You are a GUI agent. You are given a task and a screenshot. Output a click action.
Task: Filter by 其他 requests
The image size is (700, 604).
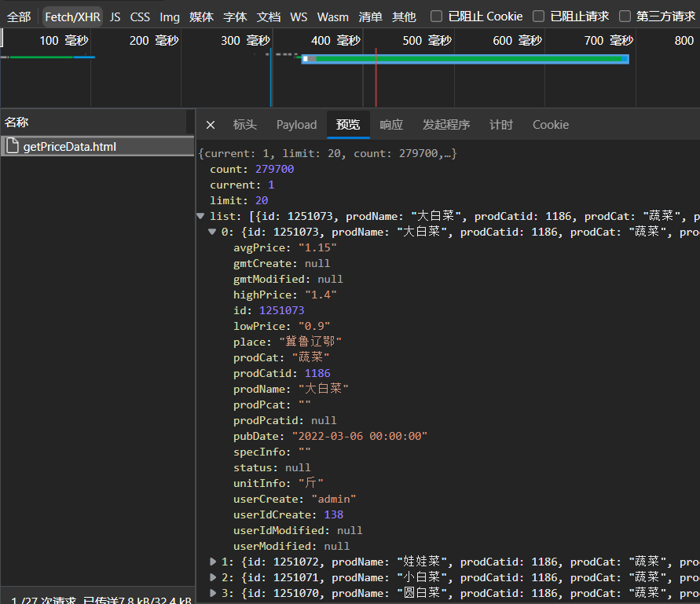click(404, 17)
